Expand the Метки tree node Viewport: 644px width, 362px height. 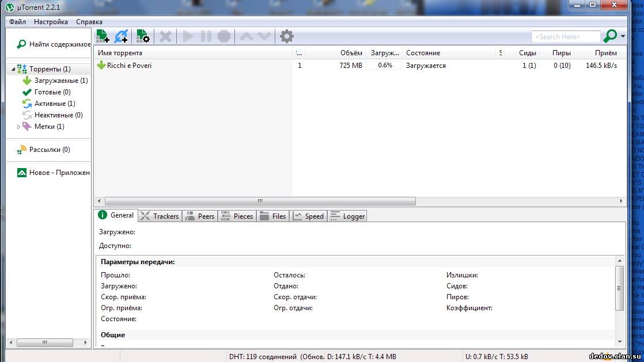(x=18, y=127)
